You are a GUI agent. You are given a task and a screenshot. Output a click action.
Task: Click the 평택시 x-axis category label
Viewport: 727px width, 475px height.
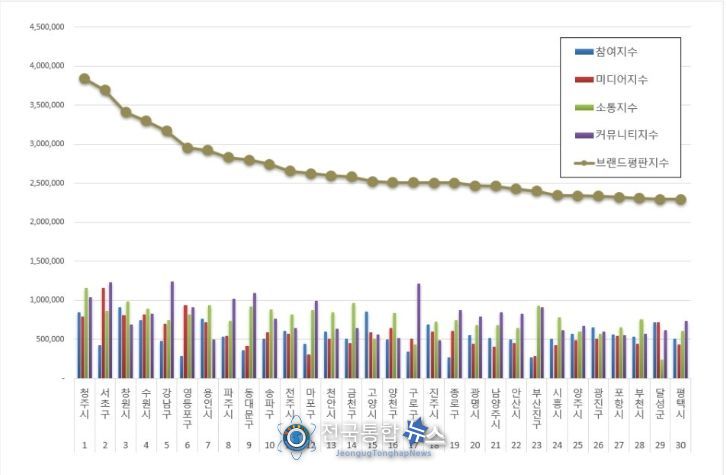681,399
